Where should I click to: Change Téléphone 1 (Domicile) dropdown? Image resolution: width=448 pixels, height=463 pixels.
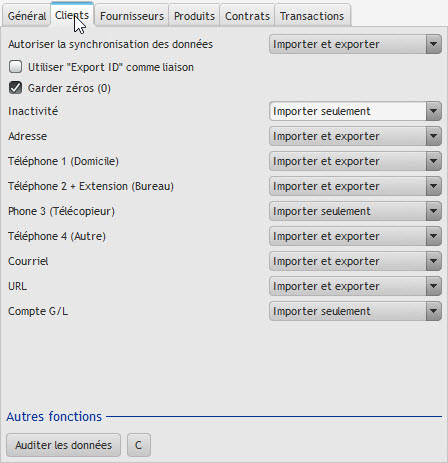[355, 161]
